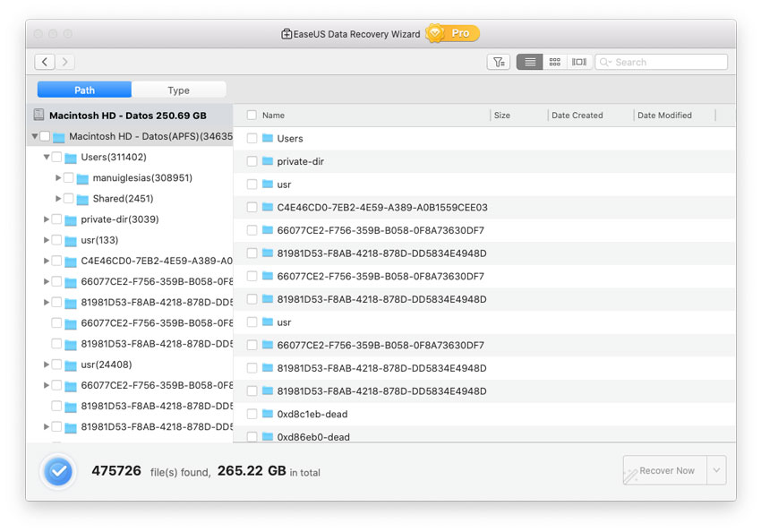Image resolution: width=761 pixels, height=532 pixels.
Task: Select the usr row below private-dir
Action: click(484, 184)
